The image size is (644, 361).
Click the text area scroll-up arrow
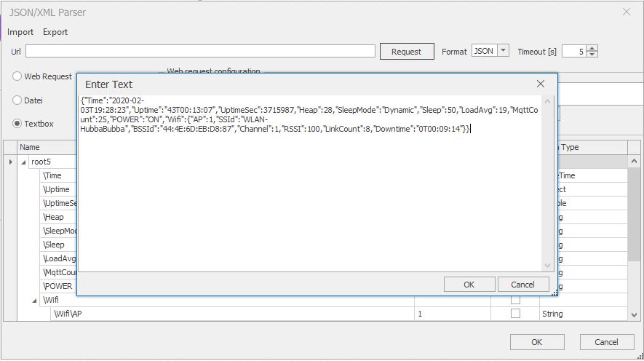point(547,101)
